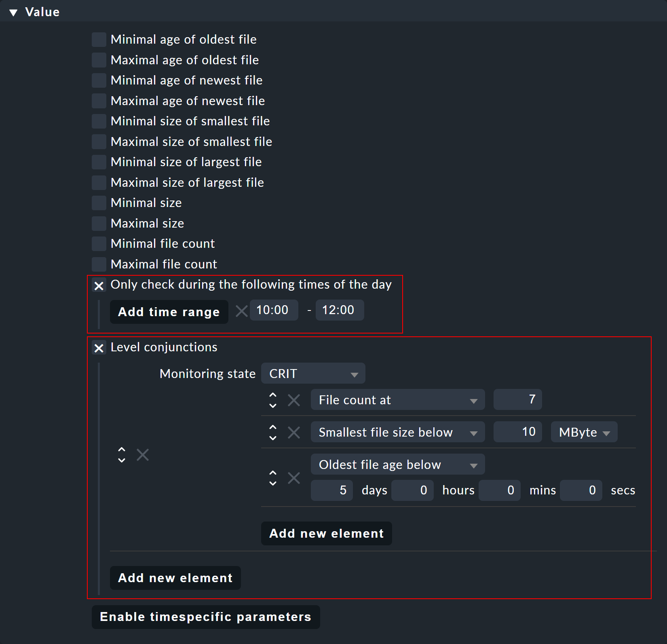Edit the 12:00 end time field

click(340, 310)
